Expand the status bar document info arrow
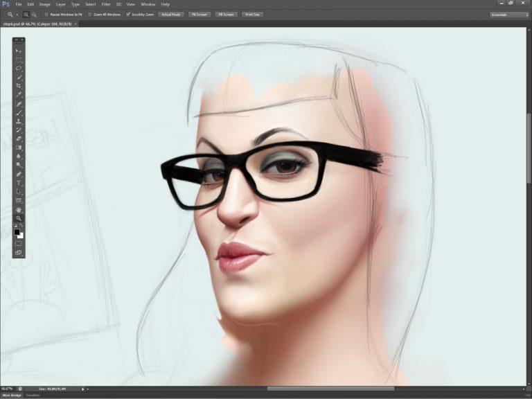This screenshot has height=399, width=532. click(83, 389)
